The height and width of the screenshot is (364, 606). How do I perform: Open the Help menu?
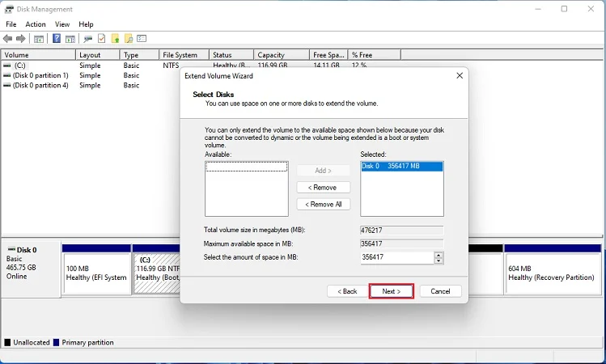click(x=86, y=24)
